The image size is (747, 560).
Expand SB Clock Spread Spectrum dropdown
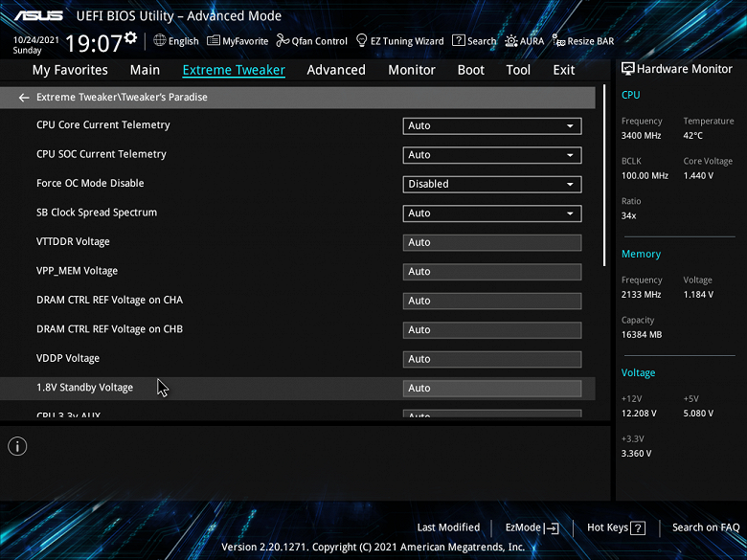492,213
